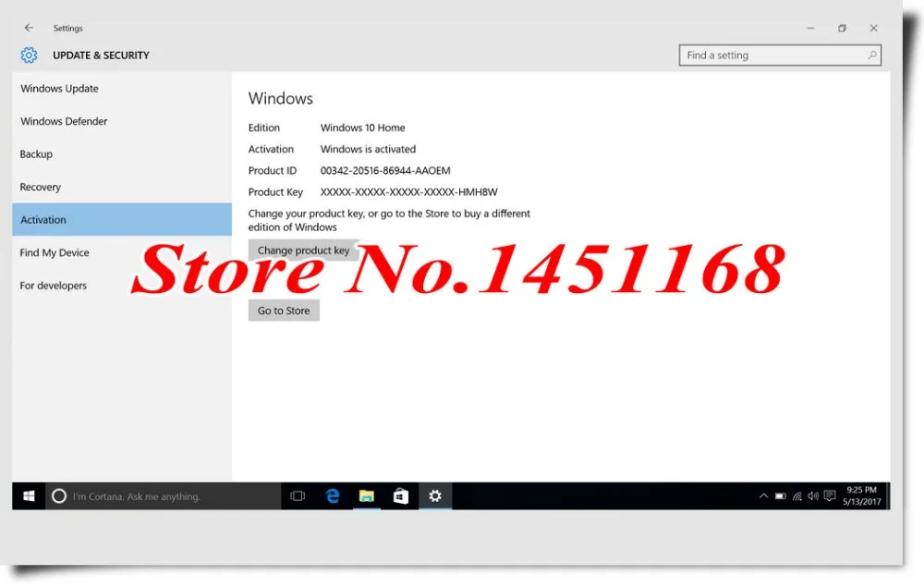
Task: Click the Product Key ending in HMH8W
Action: tap(409, 192)
